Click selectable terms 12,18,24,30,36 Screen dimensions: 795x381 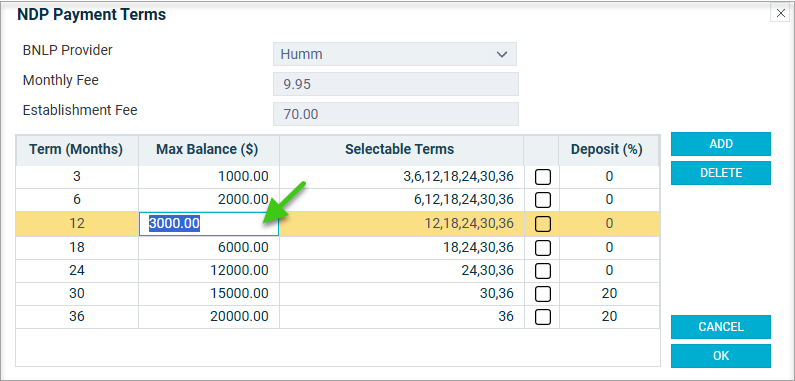click(402, 224)
